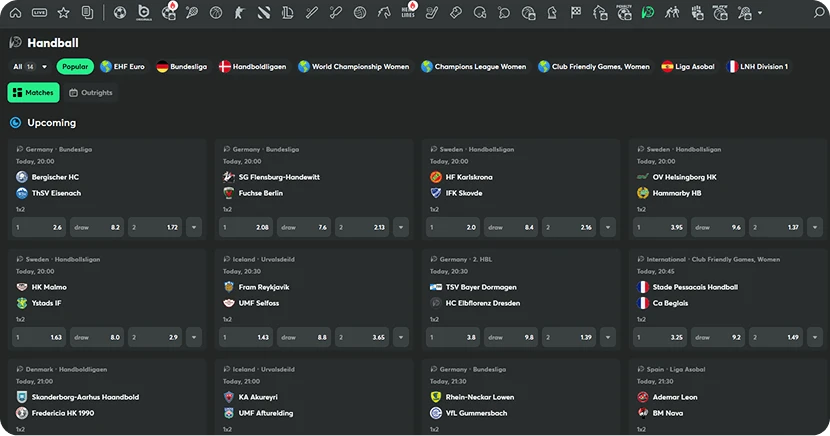Select the soccer ball sport icon
Viewport: 830px width, 436px height.
120,13
